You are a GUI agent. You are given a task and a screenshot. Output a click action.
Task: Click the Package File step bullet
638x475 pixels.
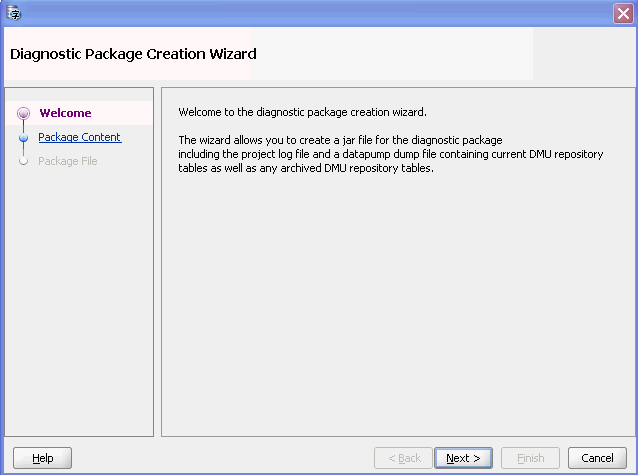(24, 161)
